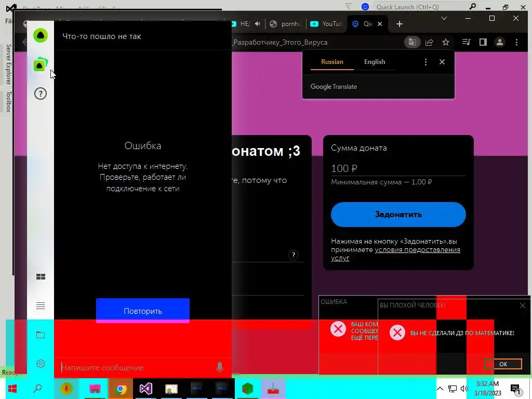Open translate options three-dot menu
The image size is (532, 399).
[425, 62]
